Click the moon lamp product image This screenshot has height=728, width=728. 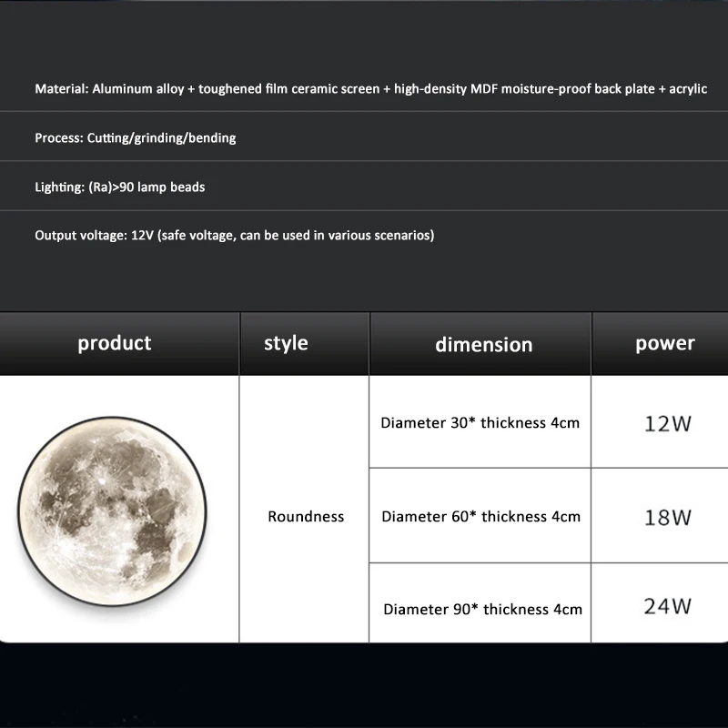click(x=112, y=511)
